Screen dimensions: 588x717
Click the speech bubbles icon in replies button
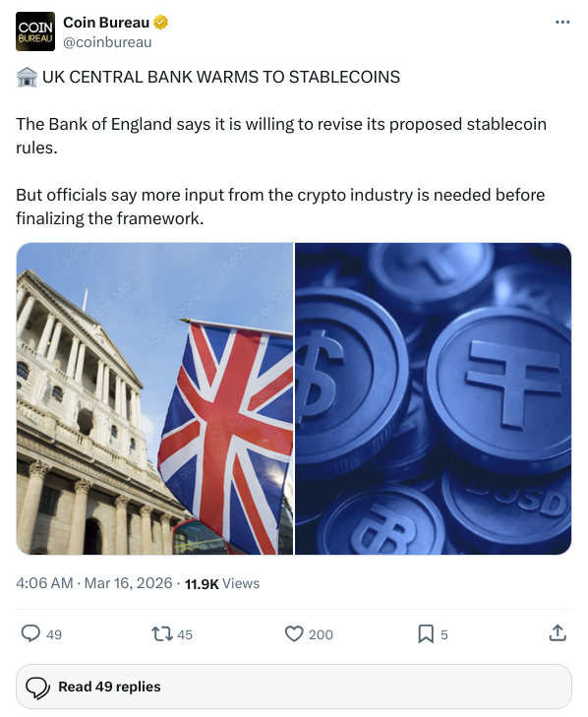(x=38, y=687)
